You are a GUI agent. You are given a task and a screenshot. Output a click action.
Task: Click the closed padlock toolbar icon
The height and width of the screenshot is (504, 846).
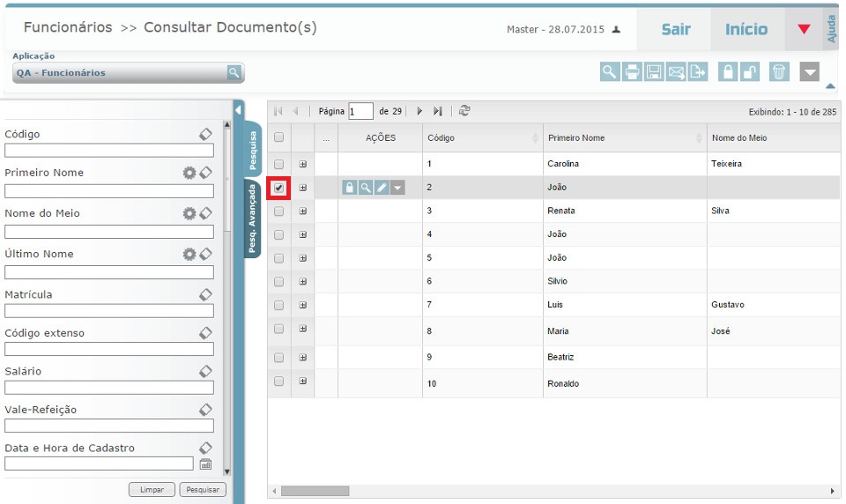[728, 71]
